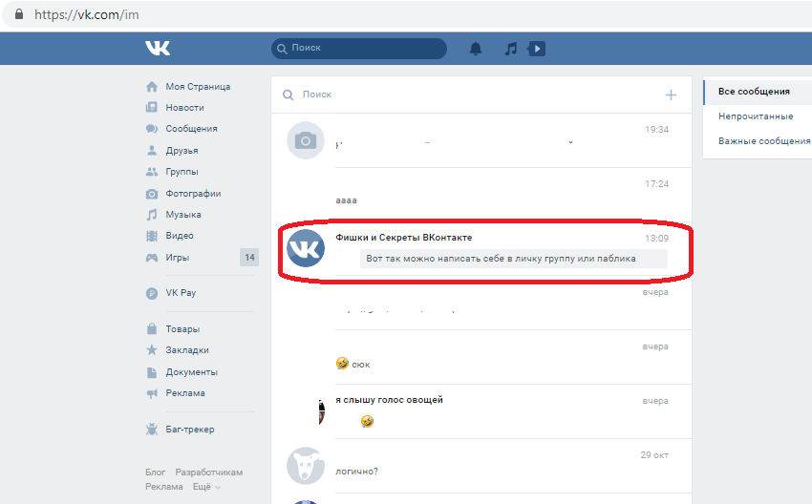Open Моя Страница

click(x=198, y=87)
